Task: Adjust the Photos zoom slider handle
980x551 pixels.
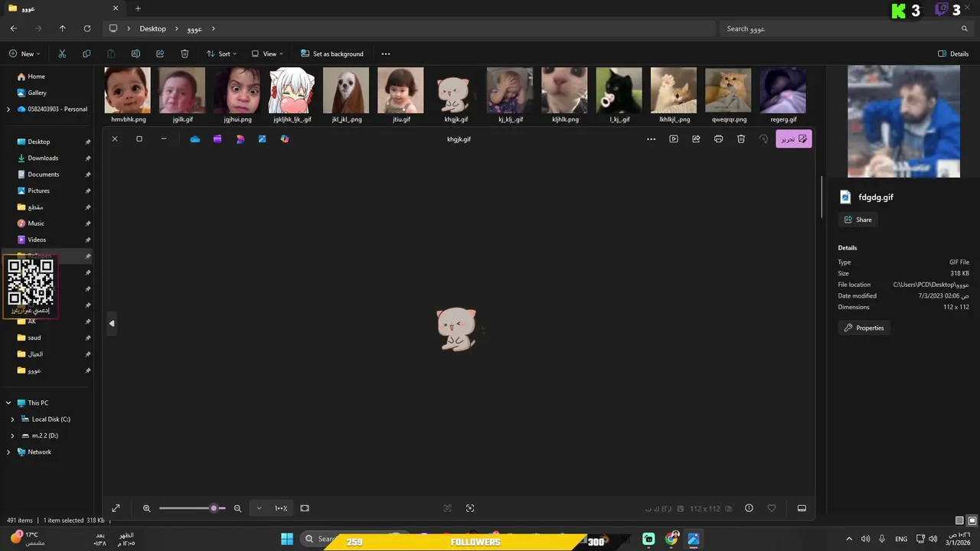Action: coord(214,508)
